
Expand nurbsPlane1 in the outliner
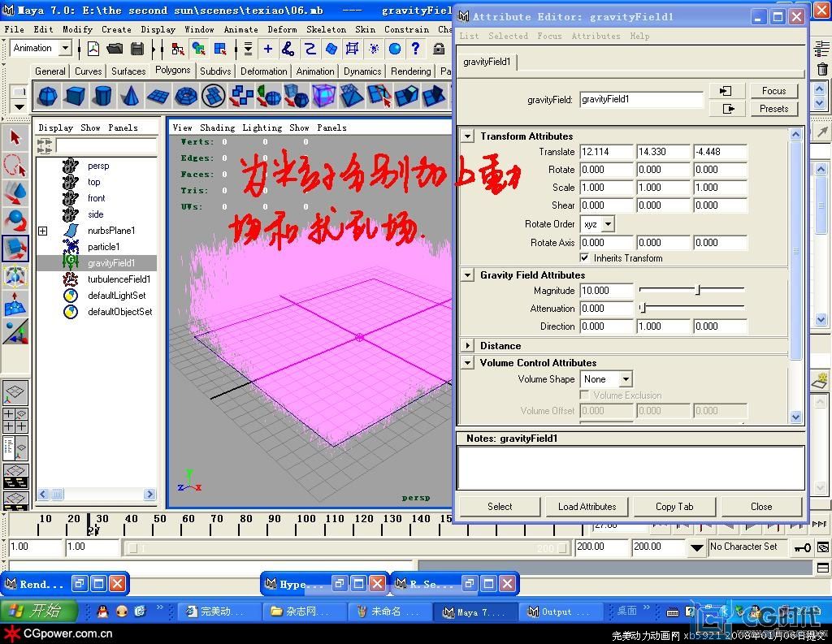pyautogui.click(x=43, y=231)
